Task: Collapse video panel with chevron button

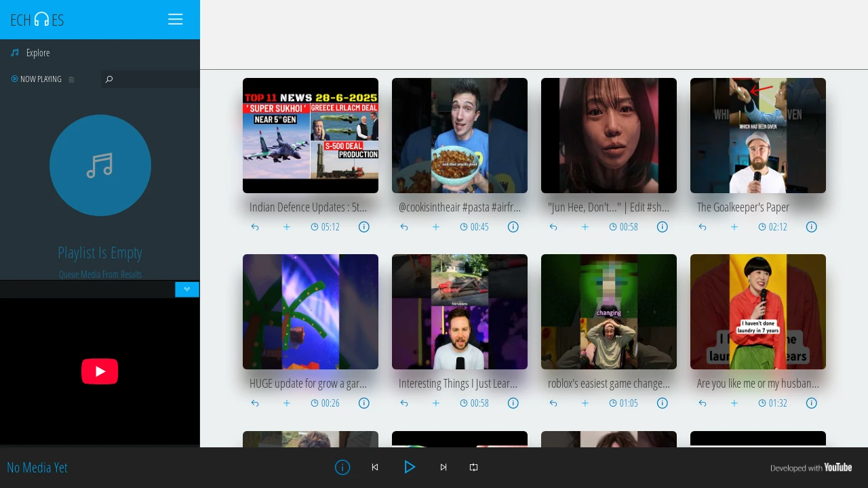Action: pos(187,289)
